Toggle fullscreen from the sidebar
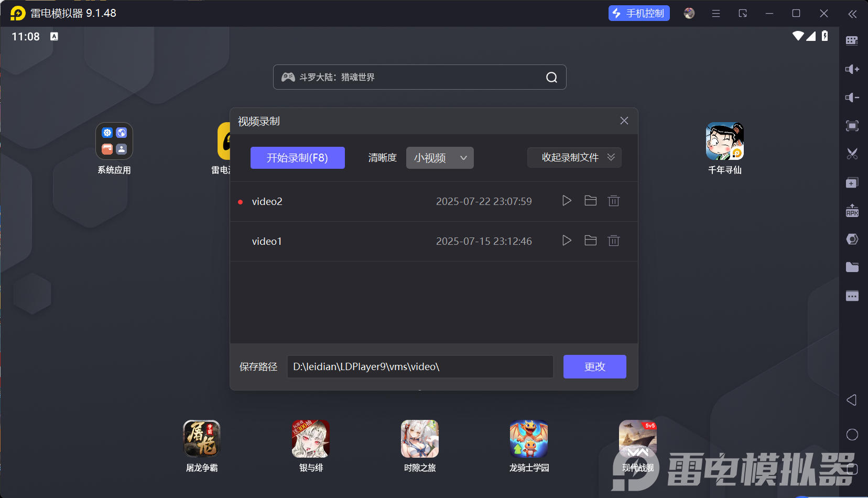This screenshot has width=868, height=498. coord(852,126)
